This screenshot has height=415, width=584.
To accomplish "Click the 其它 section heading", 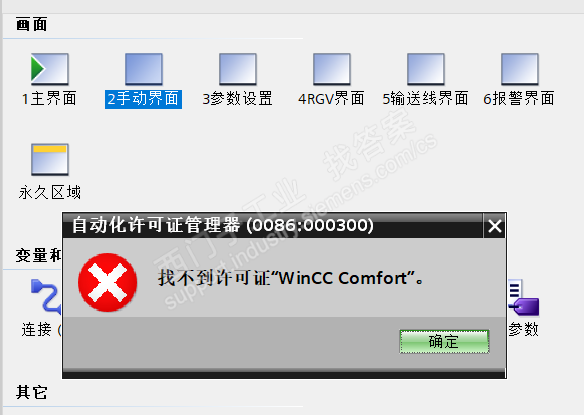I will click(x=32, y=392).
